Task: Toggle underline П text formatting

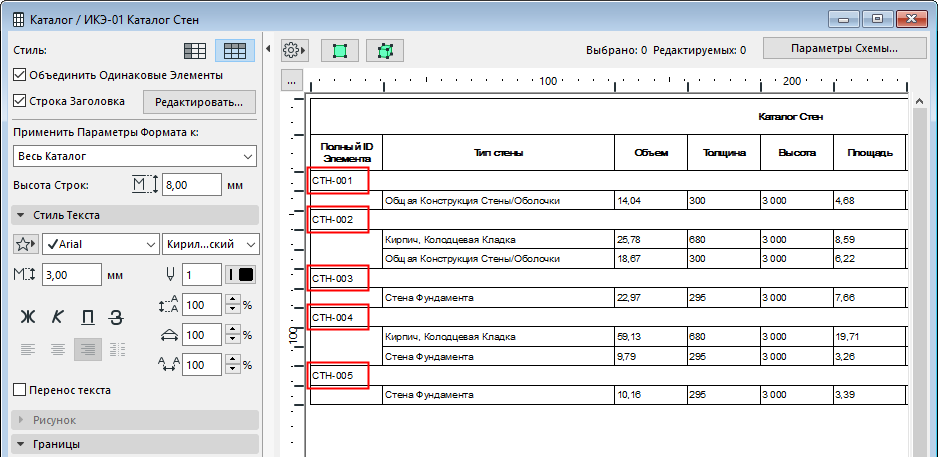Action: click(x=87, y=317)
